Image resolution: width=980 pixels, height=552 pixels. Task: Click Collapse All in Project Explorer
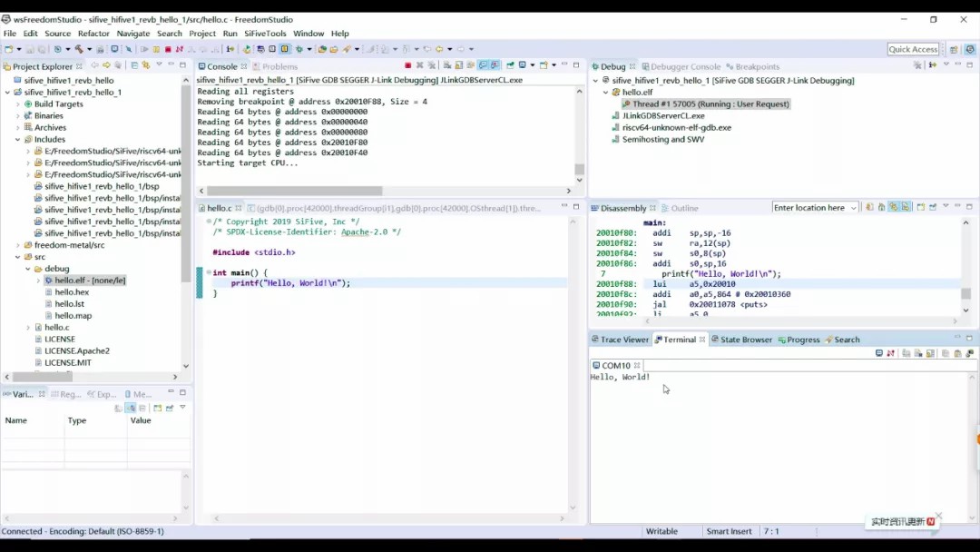pyautogui.click(x=133, y=65)
